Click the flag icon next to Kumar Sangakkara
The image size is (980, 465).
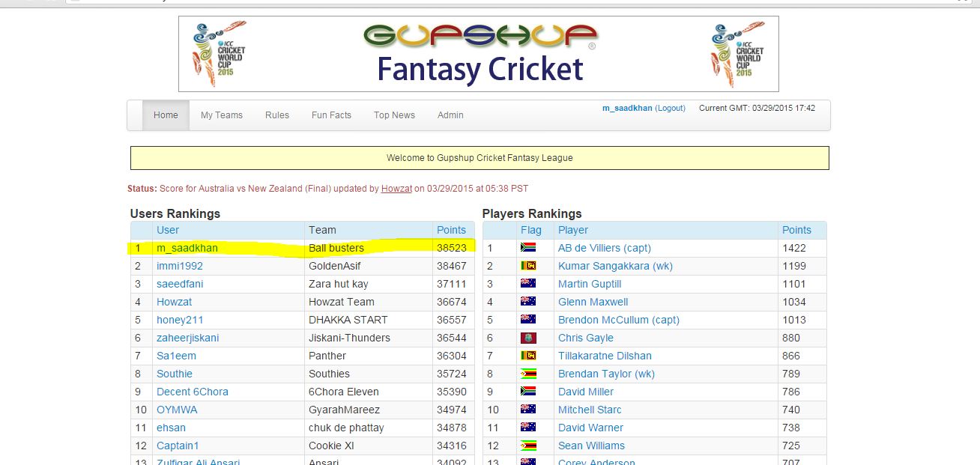[528, 266]
